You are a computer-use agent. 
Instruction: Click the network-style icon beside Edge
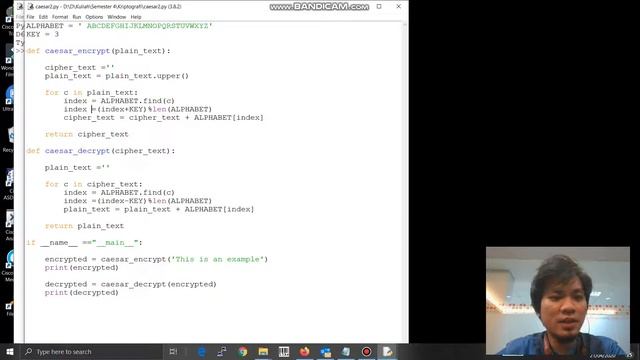[x=222, y=351]
